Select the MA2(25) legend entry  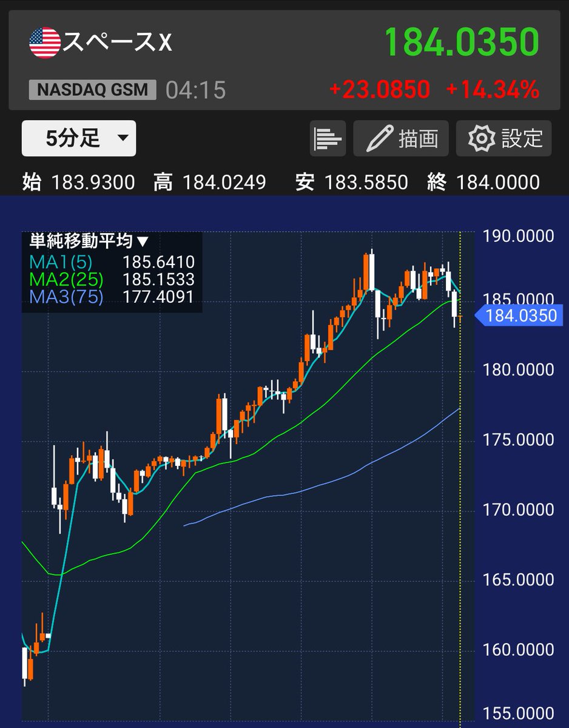(66, 280)
